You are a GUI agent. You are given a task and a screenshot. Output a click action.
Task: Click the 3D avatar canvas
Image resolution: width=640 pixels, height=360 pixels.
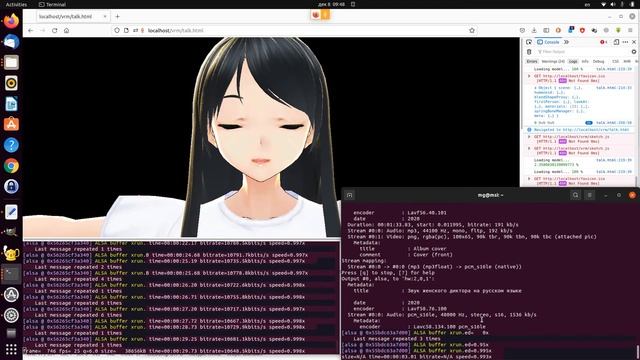pyautogui.click(x=271, y=137)
